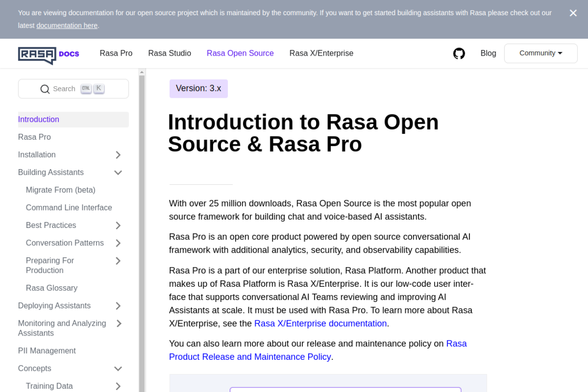Click the Version: 3.x badge
588x392 pixels.
pyautogui.click(x=198, y=89)
